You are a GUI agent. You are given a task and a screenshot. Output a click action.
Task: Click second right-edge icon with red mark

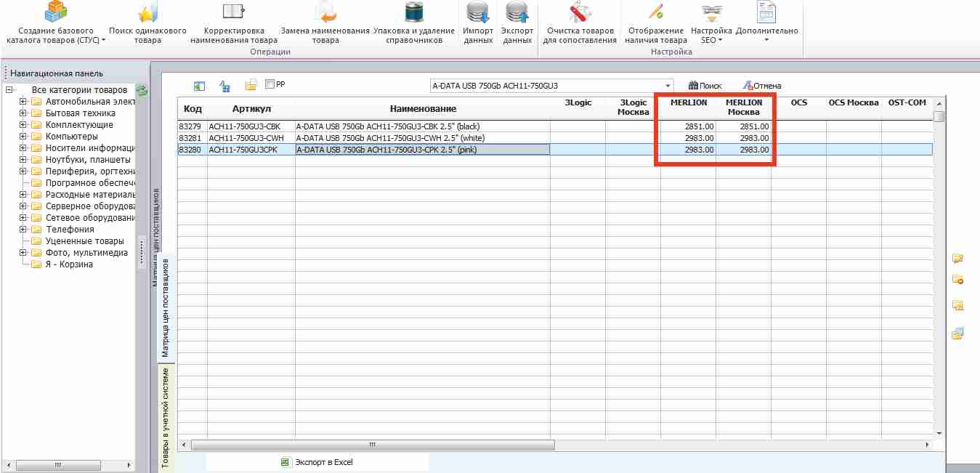click(957, 280)
